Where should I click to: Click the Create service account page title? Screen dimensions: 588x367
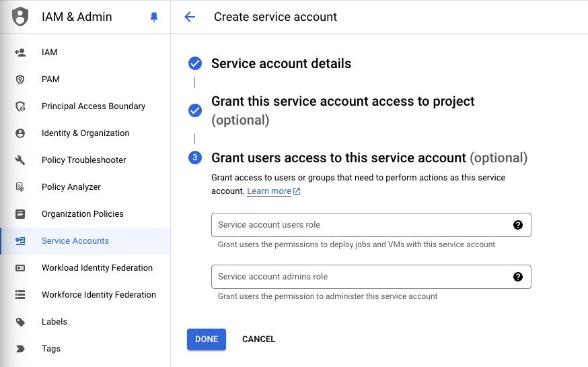(276, 17)
